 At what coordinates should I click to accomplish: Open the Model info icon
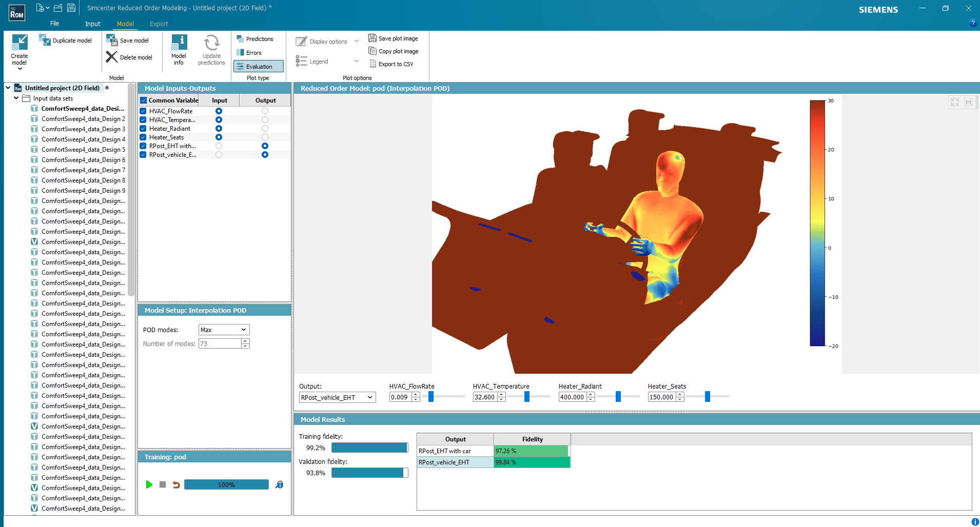coord(179,43)
